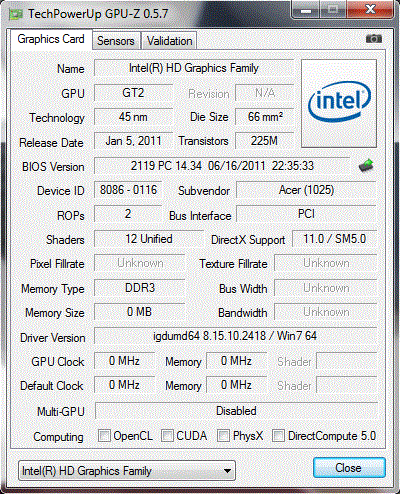
Task: Click the BIOS Version field
Action: pos(222,166)
